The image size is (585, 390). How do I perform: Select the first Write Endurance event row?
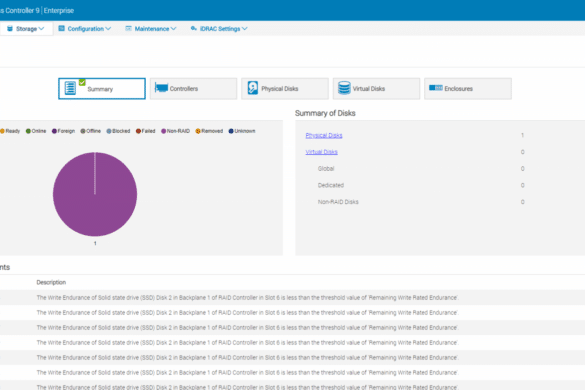292,297
